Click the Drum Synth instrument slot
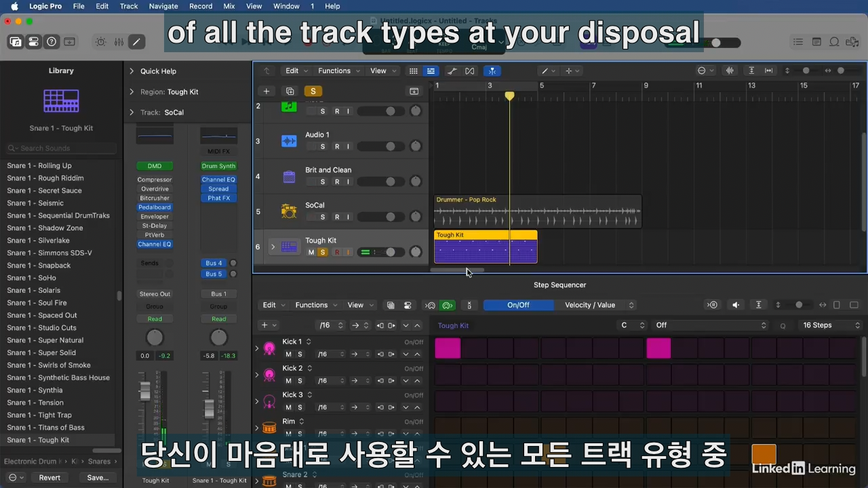Viewport: 868px width, 488px height. [x=218, y=166]
